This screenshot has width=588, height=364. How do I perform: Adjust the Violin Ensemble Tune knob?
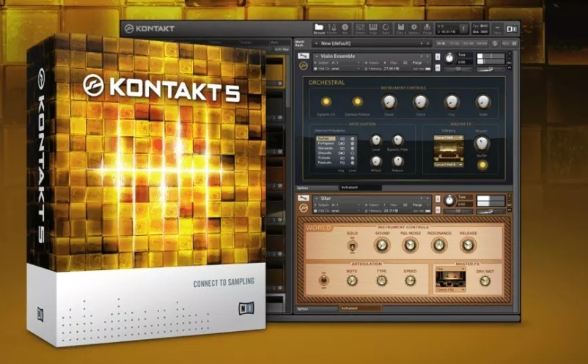(x=449, y=58)
